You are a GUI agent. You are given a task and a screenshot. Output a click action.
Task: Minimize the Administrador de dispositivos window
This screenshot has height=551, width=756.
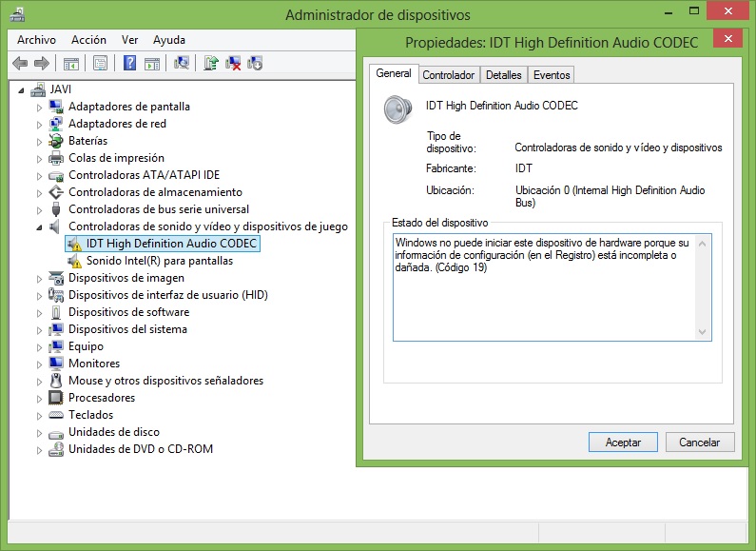click(669, 11)
